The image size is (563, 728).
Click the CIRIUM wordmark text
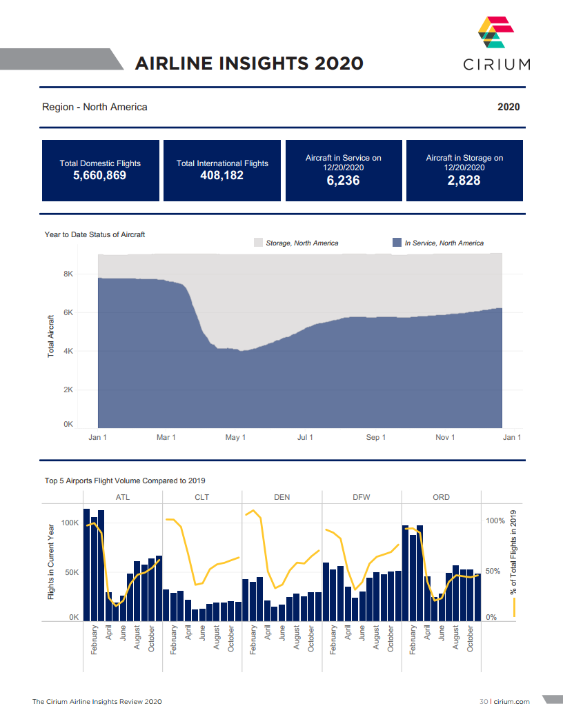pyautogui.click(x=497, y=64)
